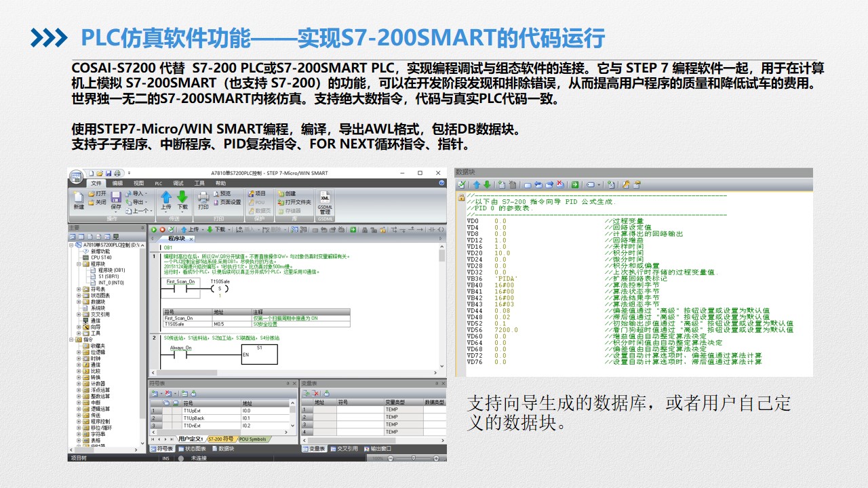Open the PLC ribbon tab
Viewport: 868px width, 488px height.
tap(159, 183)
